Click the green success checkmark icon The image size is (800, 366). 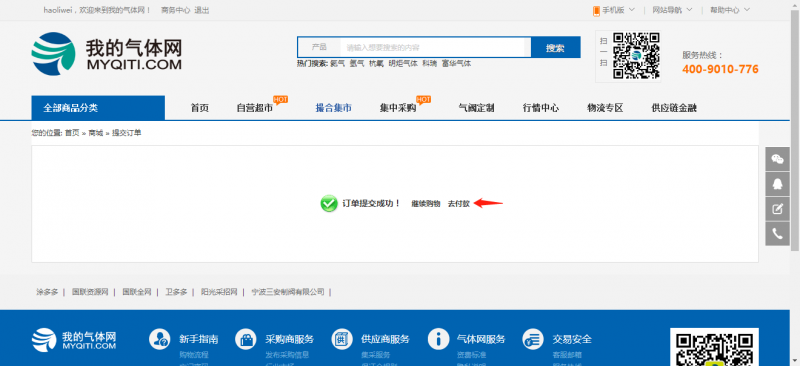tap(329, 203)
